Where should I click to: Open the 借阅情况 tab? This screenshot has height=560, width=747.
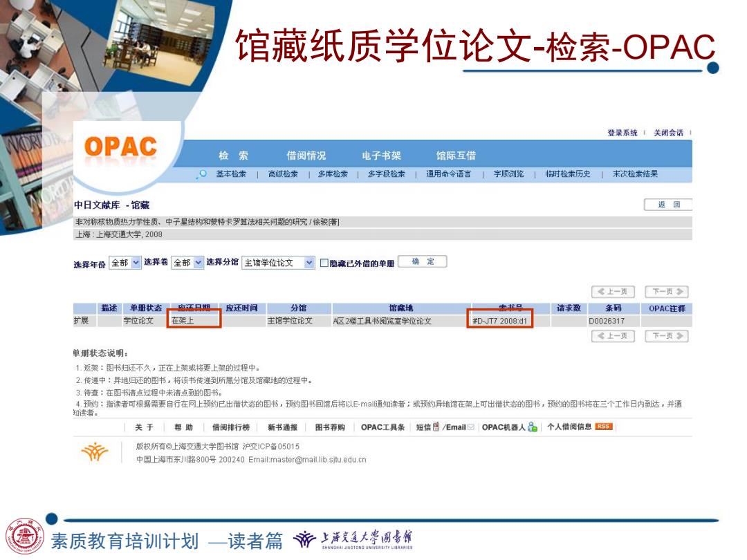coord(306,156)
